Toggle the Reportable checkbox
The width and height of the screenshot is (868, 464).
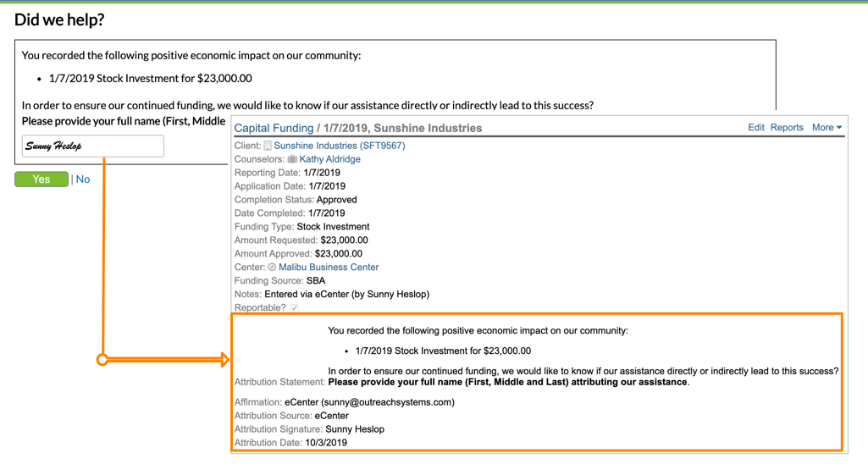[x=294, y=308]
